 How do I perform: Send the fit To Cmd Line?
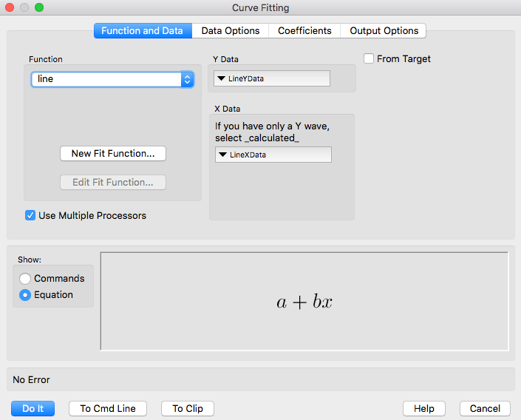tap(108, 409)
